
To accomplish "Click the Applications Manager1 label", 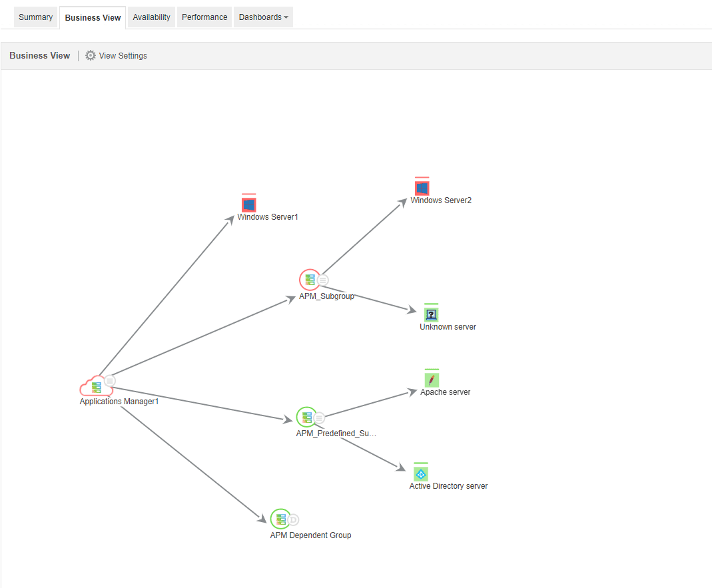I will coord(119,402).
